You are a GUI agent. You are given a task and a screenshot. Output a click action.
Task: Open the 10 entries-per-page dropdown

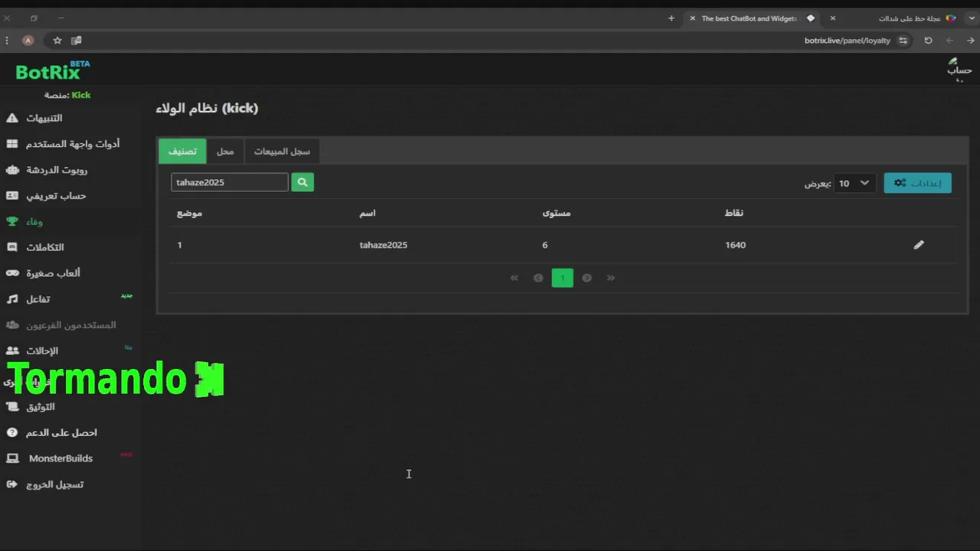[x=854, y=183]
